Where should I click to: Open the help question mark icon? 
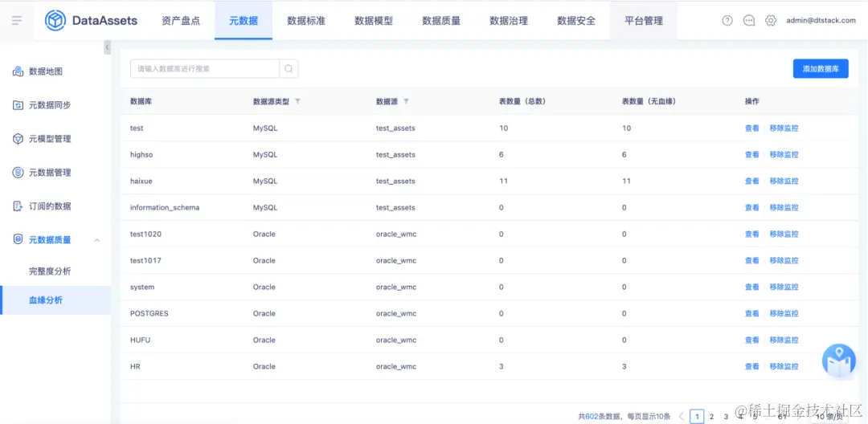[727, 20]
